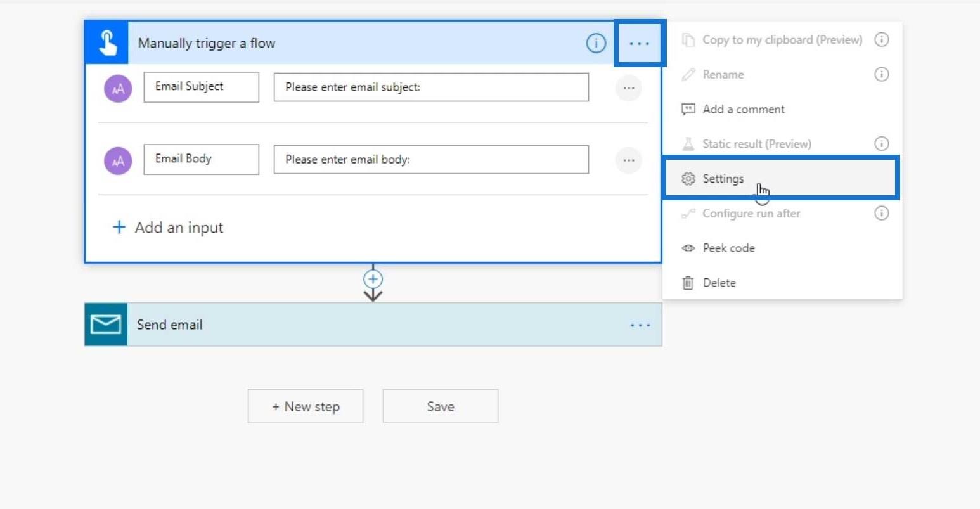The width and height of the screenshot is (980, 509).
Task: Select Delete from the context menu
Action: click(x=782, y=283)
